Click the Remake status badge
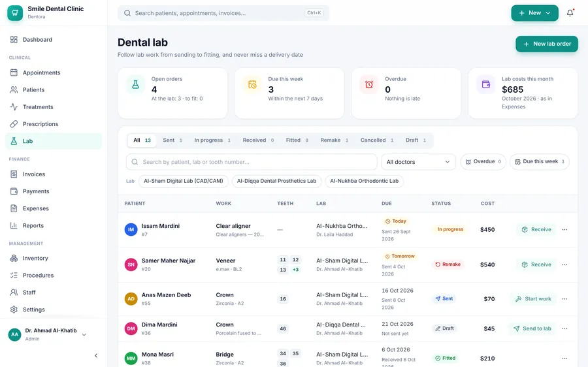588x367 pixels. click(x=448, y=264)
